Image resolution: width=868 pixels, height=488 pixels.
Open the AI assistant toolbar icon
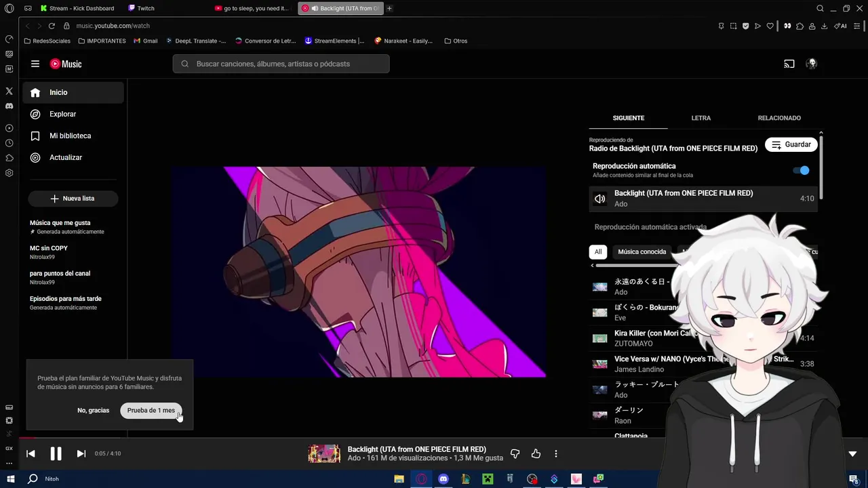[x=841, y=26]
